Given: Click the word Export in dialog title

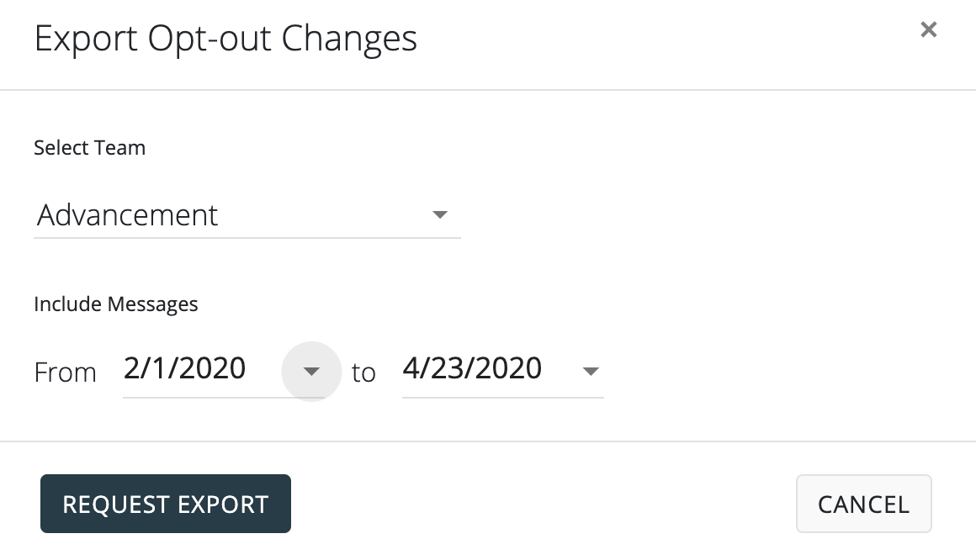Looking at the screenshot, I should (86, 39).
